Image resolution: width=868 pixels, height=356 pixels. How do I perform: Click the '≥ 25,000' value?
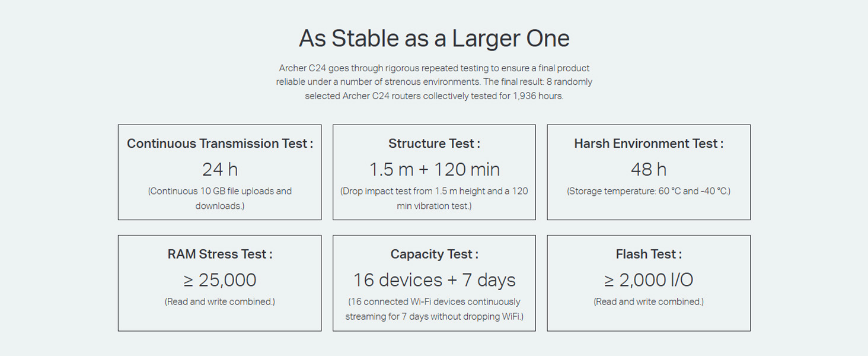(220, 280)
